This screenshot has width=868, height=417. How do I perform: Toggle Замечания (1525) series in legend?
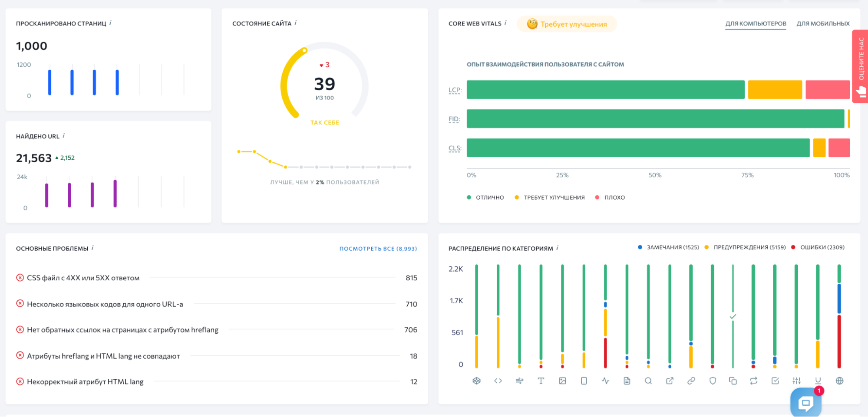668,247
